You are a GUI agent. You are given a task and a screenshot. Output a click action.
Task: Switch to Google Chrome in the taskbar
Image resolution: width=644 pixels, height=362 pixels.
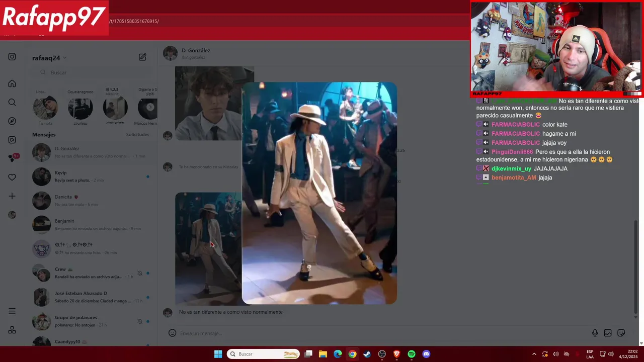[x=352, y=354]
